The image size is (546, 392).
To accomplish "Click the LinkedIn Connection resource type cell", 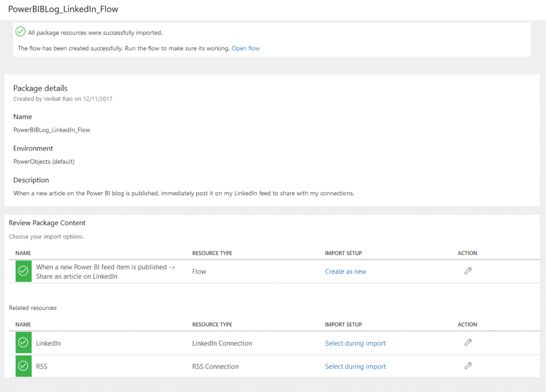I will tap(222, 343).
